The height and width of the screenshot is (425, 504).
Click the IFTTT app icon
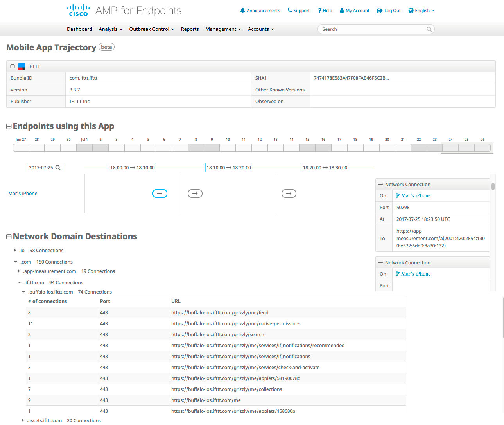click(22, 66)
